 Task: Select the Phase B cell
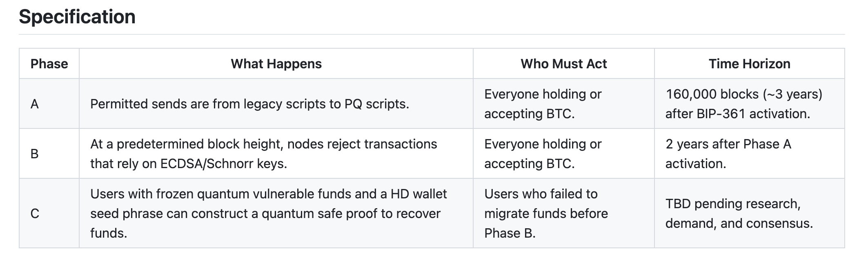tap(35, 154)
